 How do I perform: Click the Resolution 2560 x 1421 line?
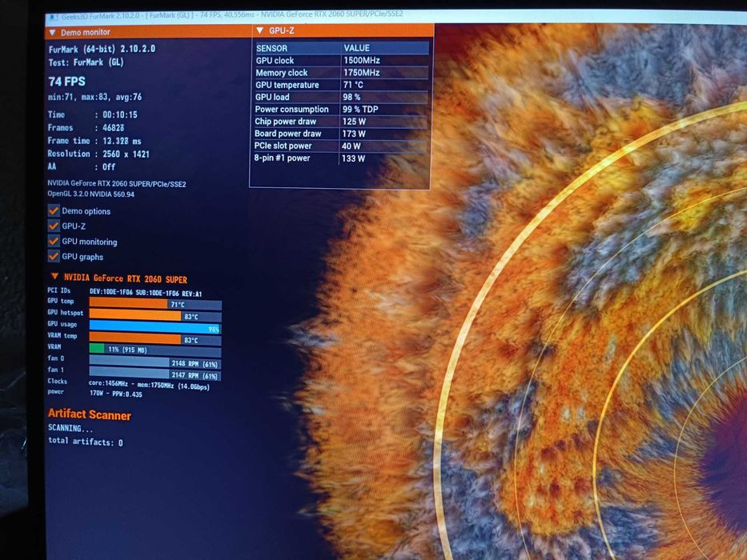[x=98, y=154]
